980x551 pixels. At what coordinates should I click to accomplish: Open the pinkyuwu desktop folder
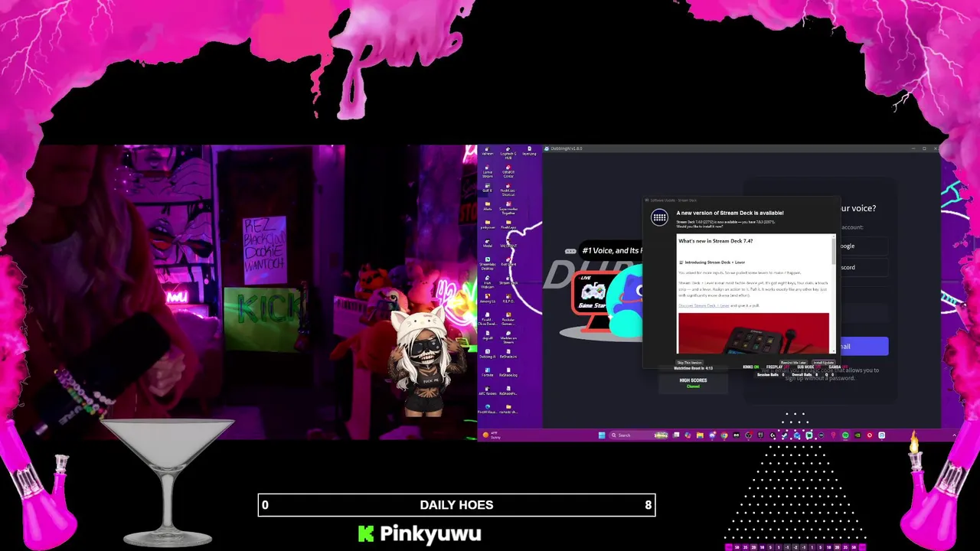coord(487,224)
